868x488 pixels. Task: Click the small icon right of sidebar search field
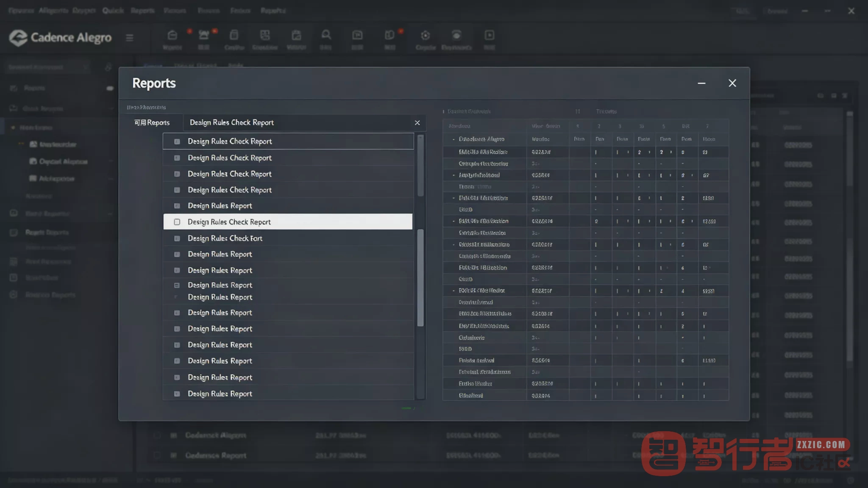point(108,67)
